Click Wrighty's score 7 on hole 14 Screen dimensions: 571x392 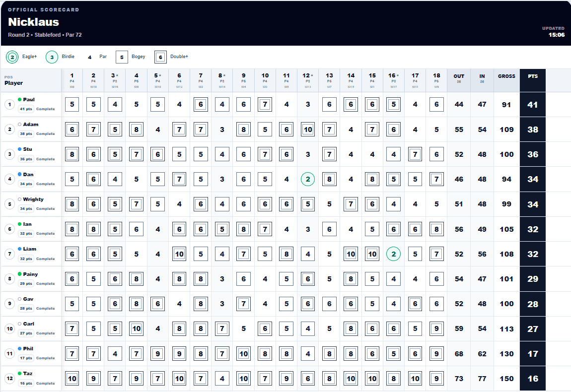coord(351,204)
